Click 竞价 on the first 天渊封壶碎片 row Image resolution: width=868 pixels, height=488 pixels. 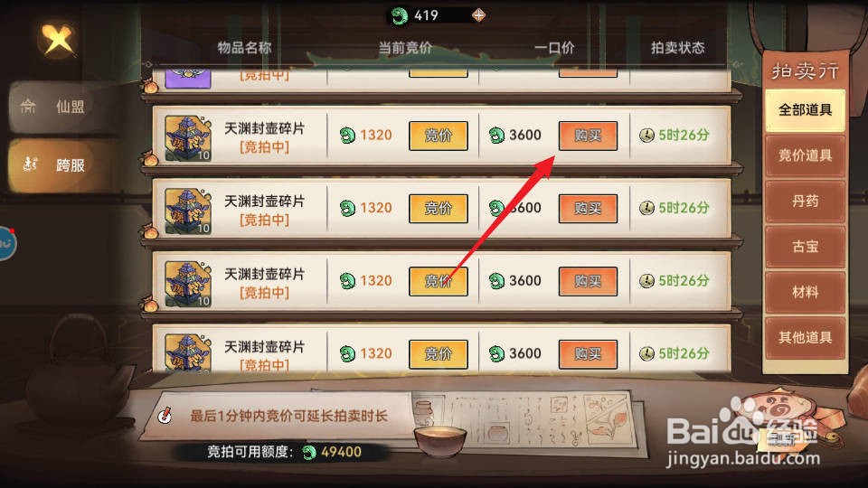pyautogui.click(x=439, y=136)
